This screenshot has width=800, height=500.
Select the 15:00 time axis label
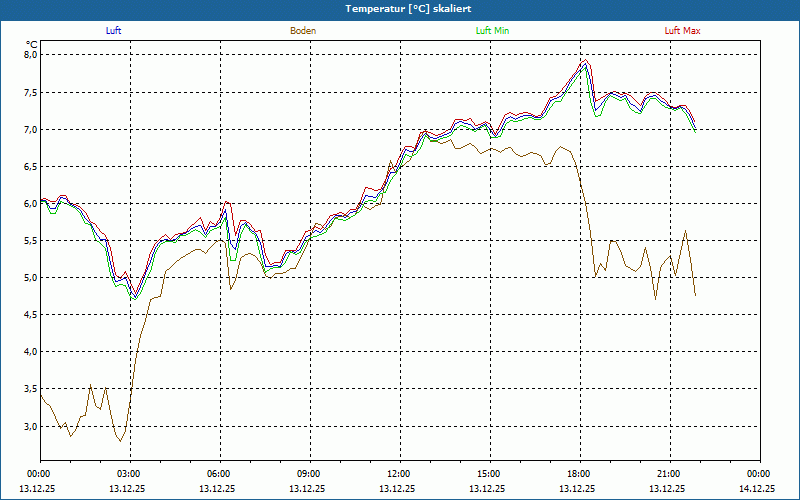click(489, 473)
